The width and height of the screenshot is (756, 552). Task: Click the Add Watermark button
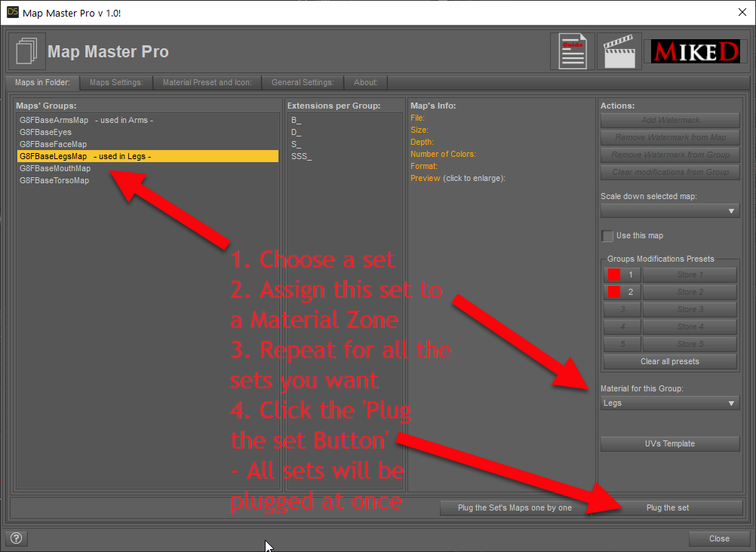670,120
